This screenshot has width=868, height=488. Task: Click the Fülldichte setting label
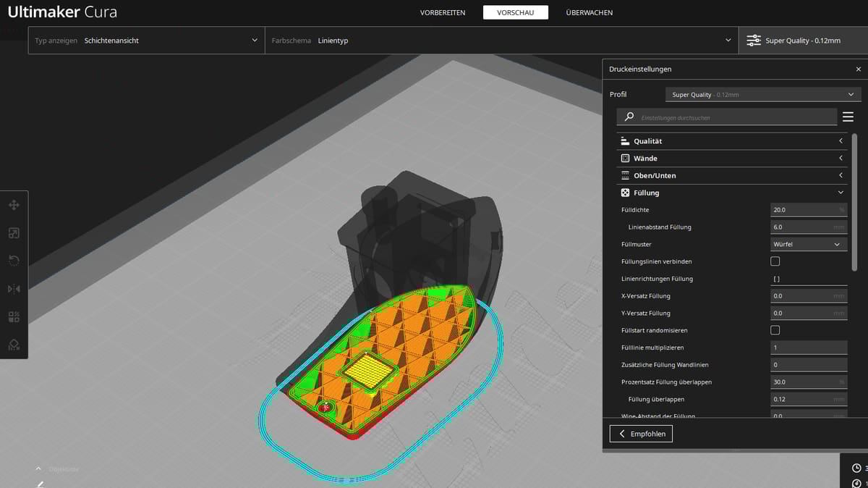pyautogui.click(x=635, y=210)
